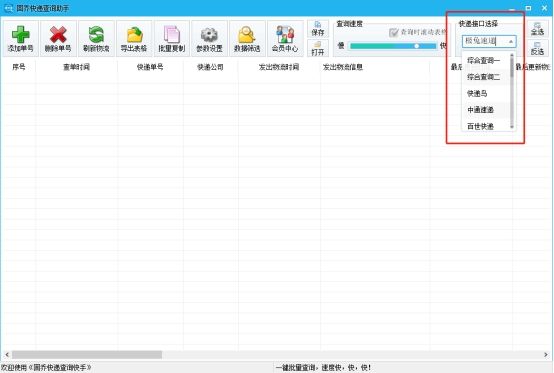Click the horizontal scrollbar thumb
This screenshot has height=373, width=554.
pyautogui.click(x=87, y=354)
